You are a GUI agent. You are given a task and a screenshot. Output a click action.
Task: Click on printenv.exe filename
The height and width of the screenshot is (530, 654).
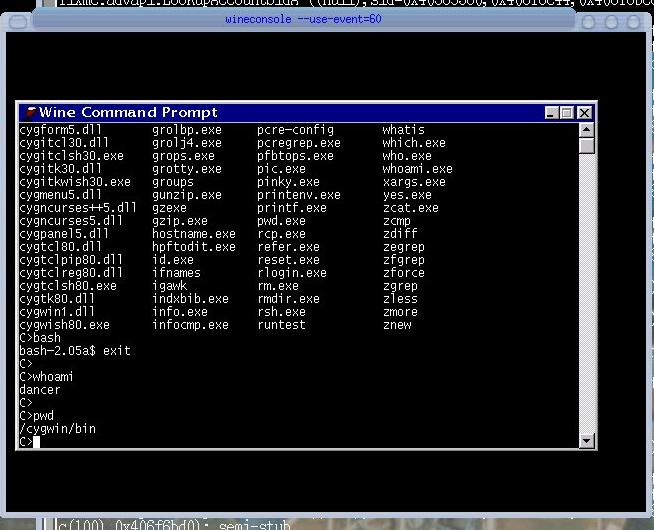point(299,195)
